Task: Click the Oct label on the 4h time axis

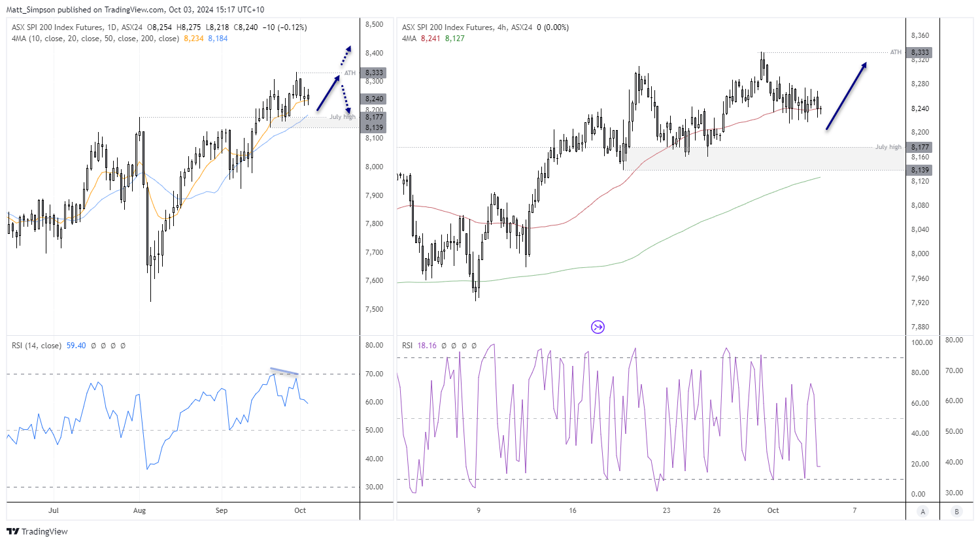Action: (773, 510)
